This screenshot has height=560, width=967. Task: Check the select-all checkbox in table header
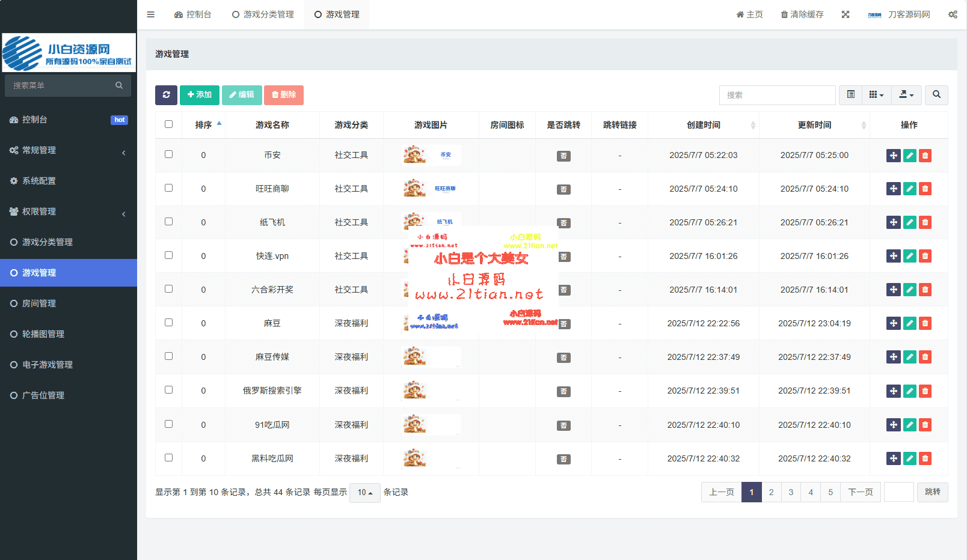point(169,124)
